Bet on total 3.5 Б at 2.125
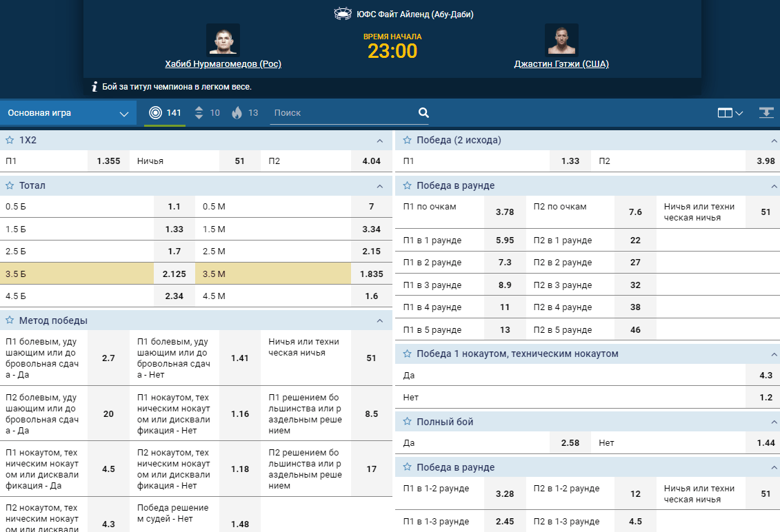 [174, 274]
